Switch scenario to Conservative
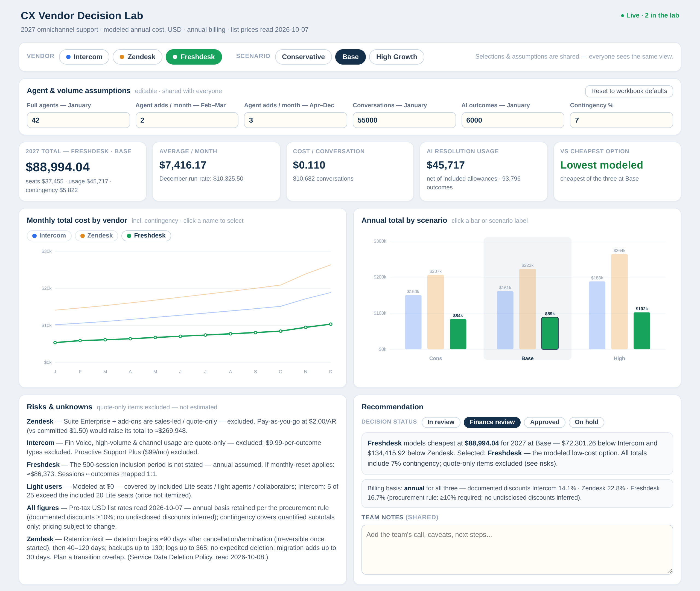 [x=303, y=57]
